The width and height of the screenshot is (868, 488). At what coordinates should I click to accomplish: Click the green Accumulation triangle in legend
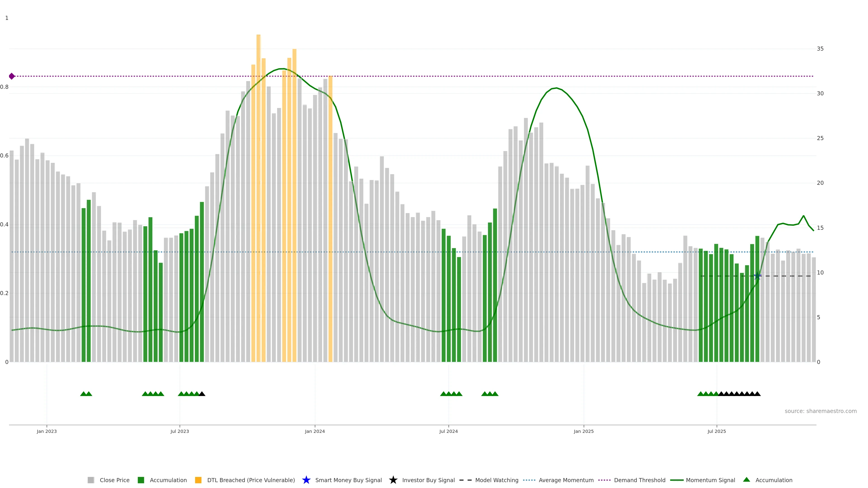(x=746, y=480)
